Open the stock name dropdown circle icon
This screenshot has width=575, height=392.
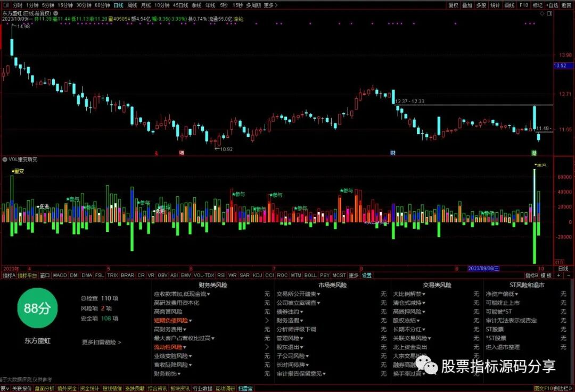[55, 13]
